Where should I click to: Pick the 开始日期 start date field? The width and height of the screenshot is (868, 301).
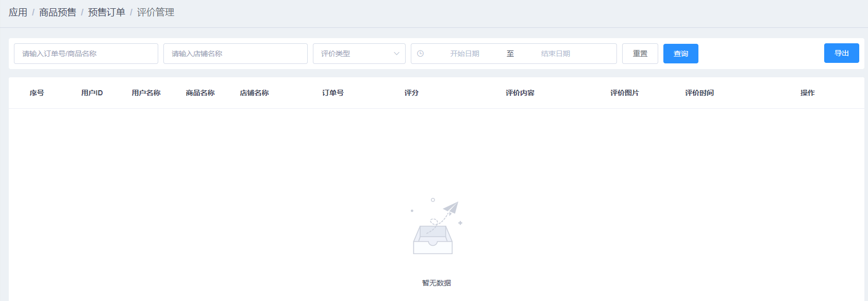point(464,54)
